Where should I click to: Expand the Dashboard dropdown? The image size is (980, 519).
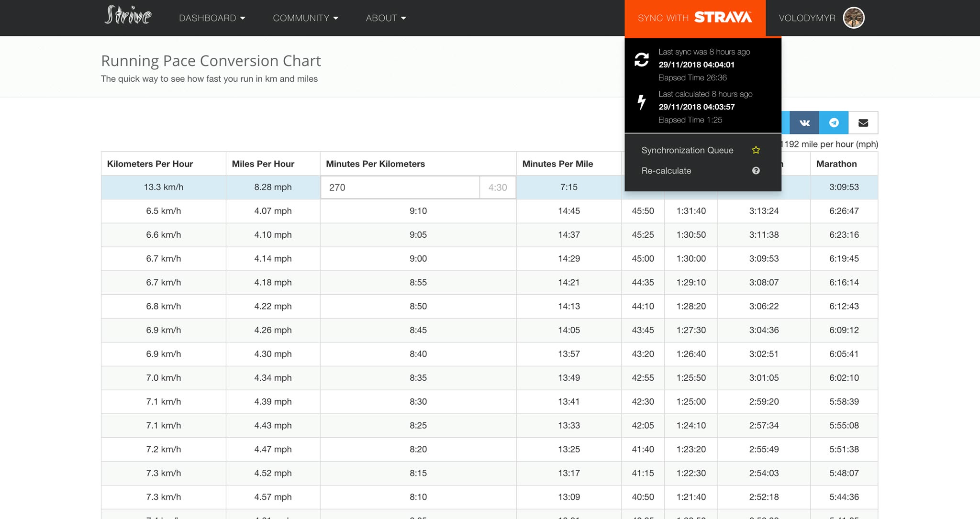(x=212, y=18)
